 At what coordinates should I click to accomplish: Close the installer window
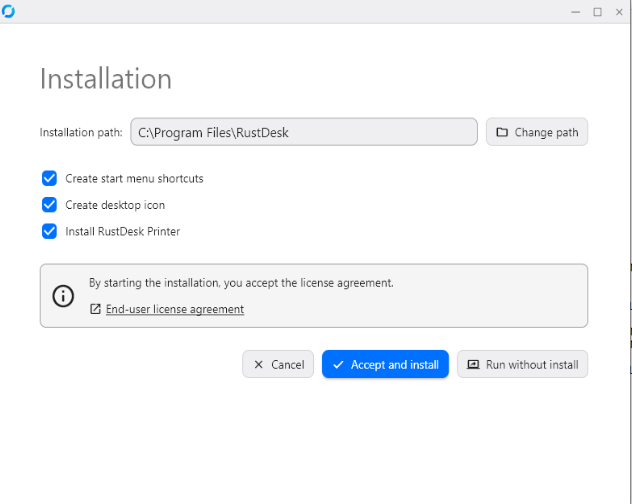point(619,12)
